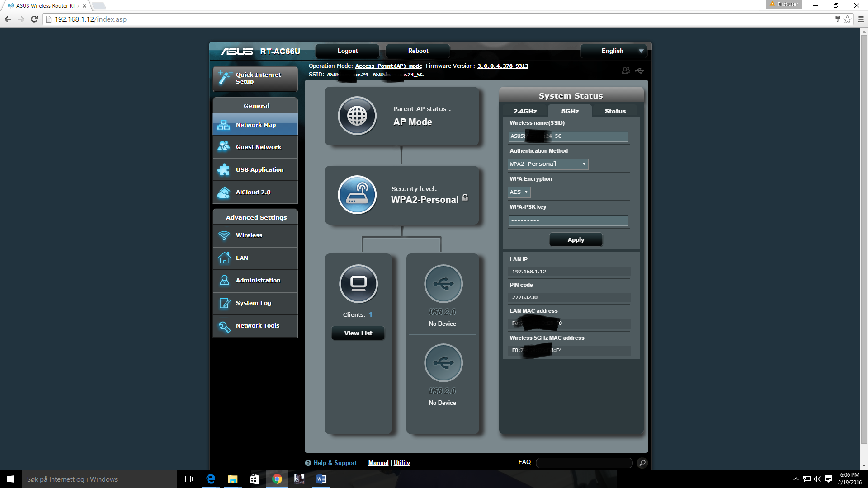This screenshot has width=868, height=488.
Task: Open the Authentication Method WPA2-Personal dropdown
Action: coord(548,164)
